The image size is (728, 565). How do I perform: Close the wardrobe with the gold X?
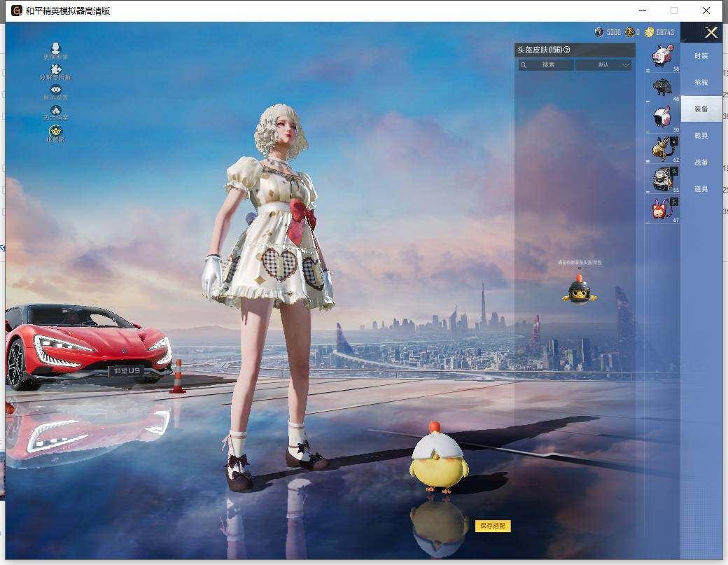pyautogui.click(x=711, y=32)
